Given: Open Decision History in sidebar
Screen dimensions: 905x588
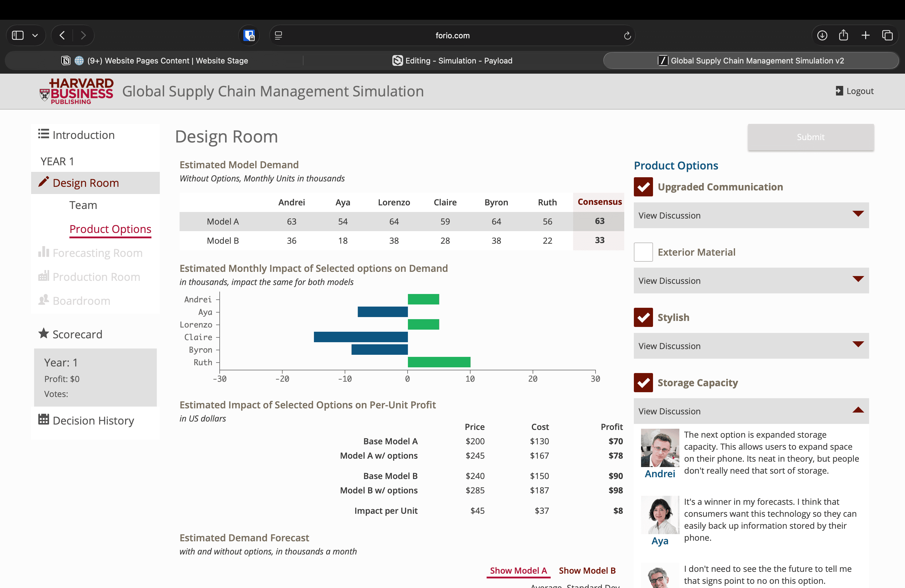Looking at the screenshot, I should coord(93,420).
